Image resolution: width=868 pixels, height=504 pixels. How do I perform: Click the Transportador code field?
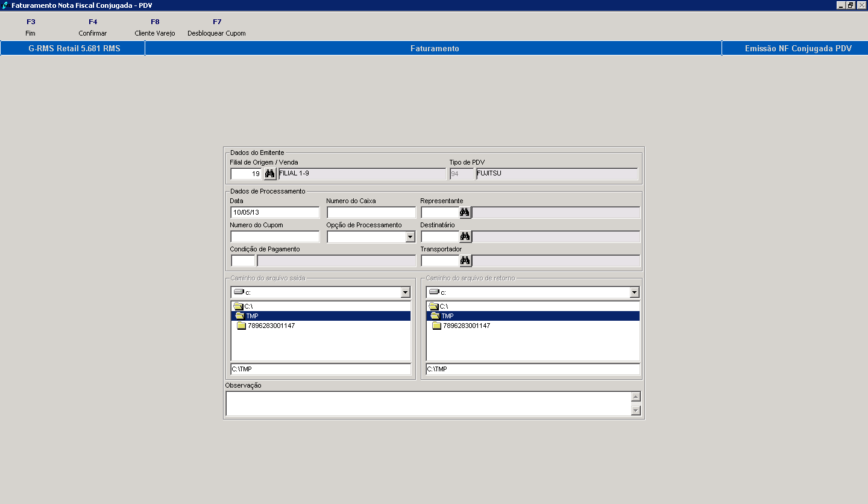coord(440,261)
